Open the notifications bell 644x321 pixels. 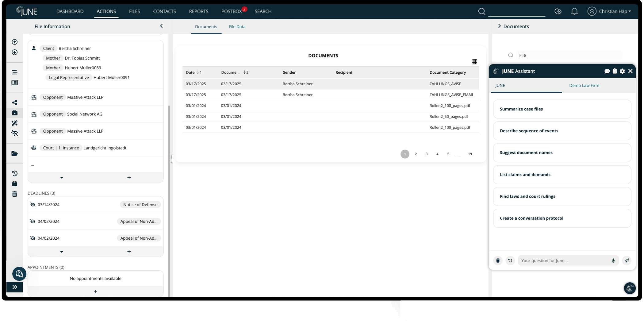tap(574, 11)
